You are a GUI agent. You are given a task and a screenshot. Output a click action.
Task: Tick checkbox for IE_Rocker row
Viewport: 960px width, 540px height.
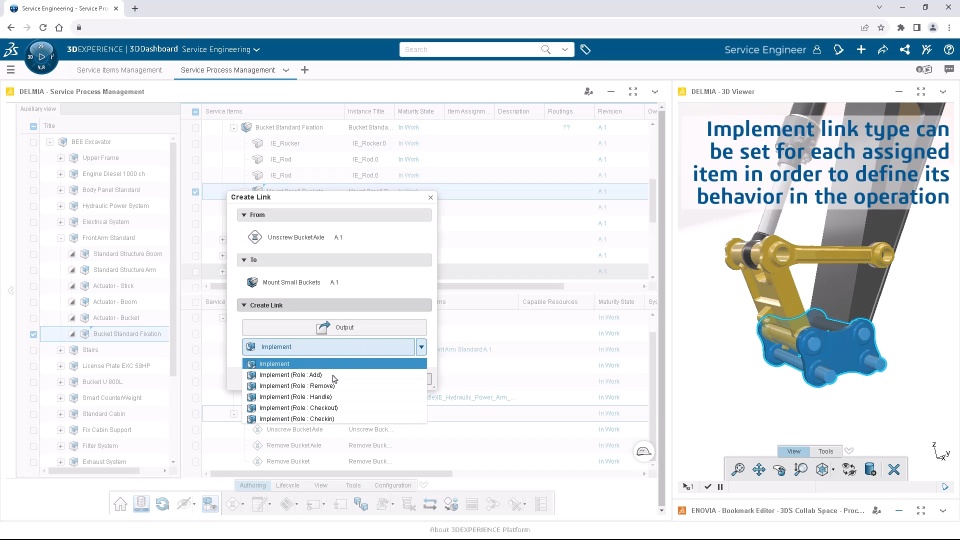tap(195, 143)
